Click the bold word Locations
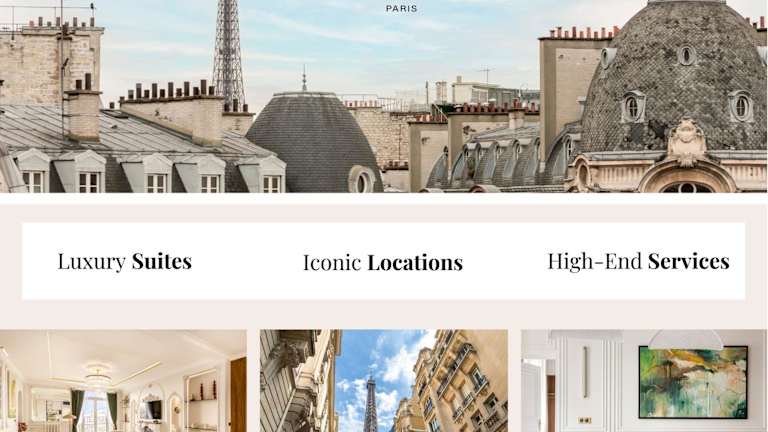Viewport: 768px width, 432px height. pyautogui.click(x=415, y=263)
